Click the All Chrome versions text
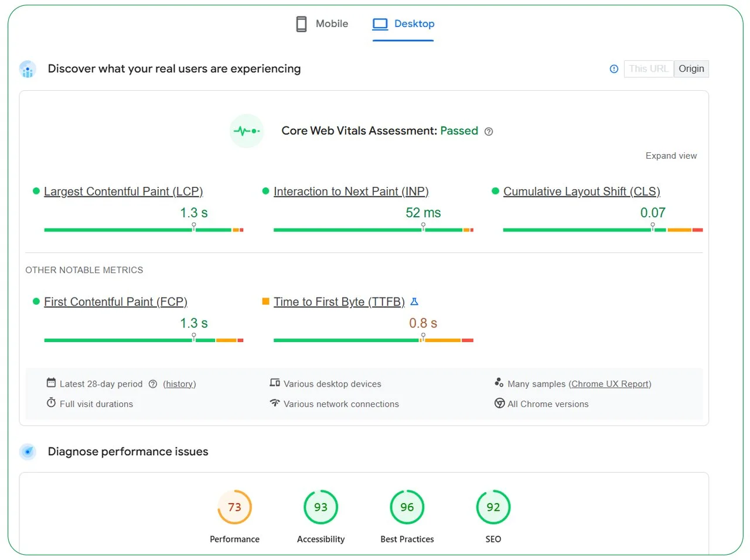The height and width of the screenshot is (560, 750). (x=548, y=404)
